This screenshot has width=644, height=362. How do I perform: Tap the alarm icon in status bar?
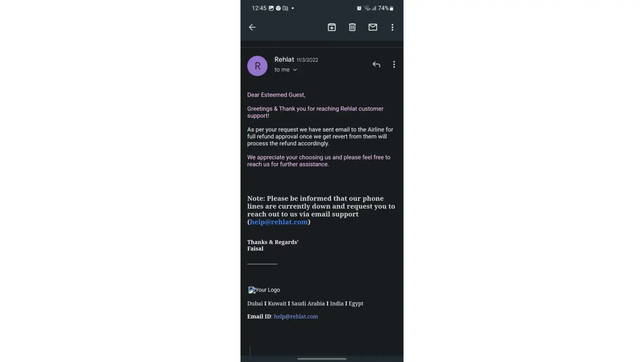[x=359, y=8]
